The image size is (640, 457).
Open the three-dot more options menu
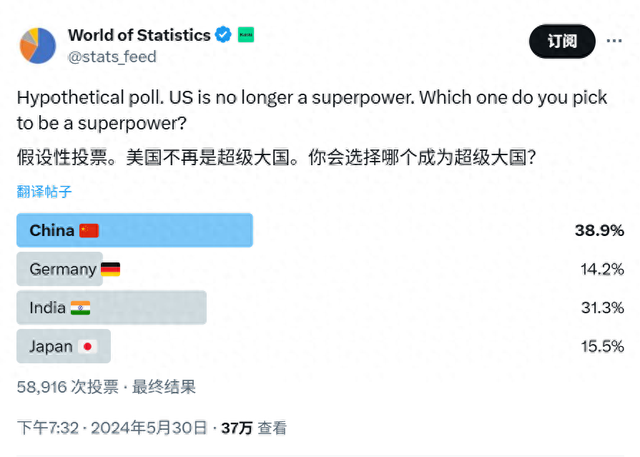614,41
